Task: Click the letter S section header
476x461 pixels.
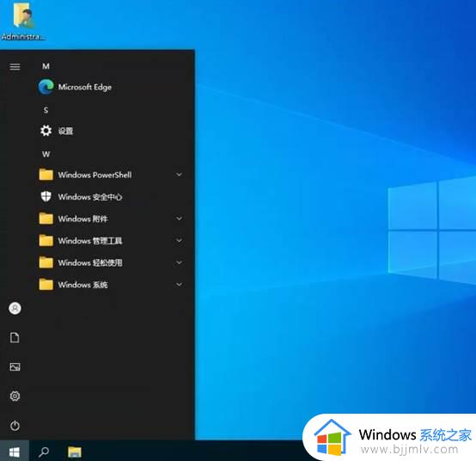Action: tap(46, 110)
